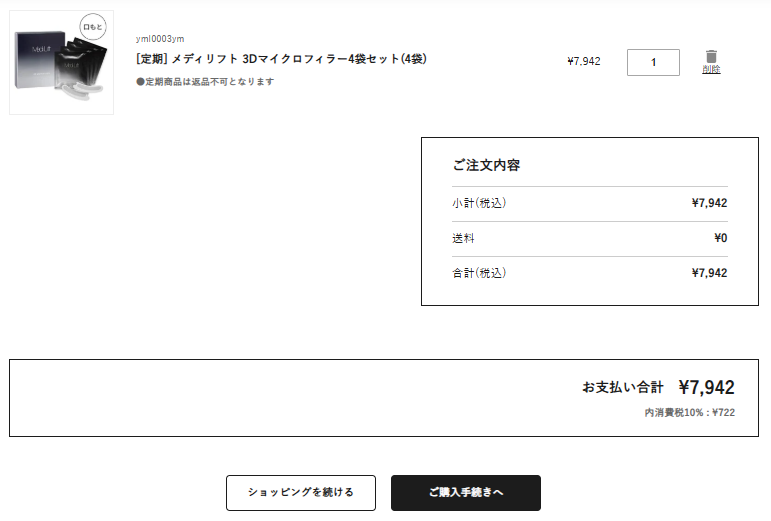Click the 小計(税込) label

(x=479, y=203)
